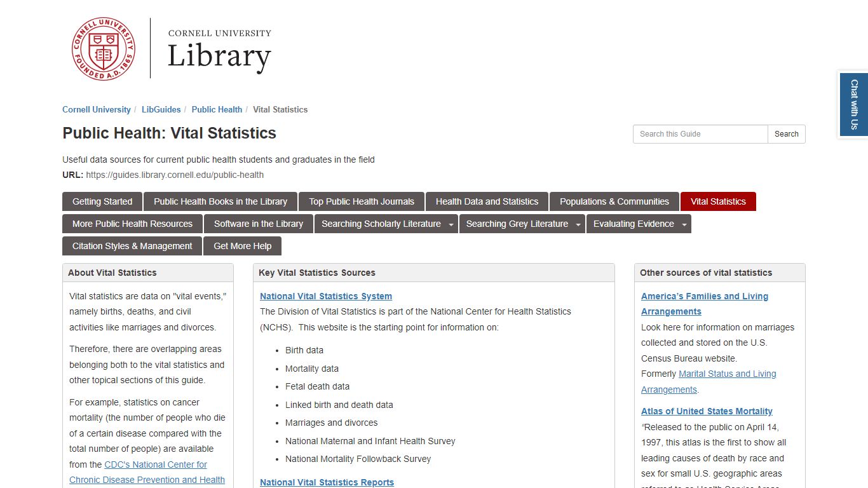Open the Getting Started tab
Screen dimensions: 868x488
point(102,201)
